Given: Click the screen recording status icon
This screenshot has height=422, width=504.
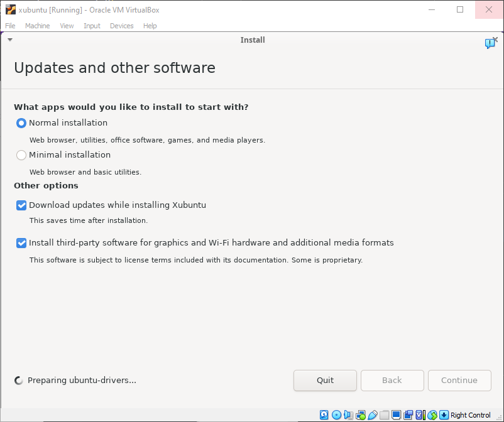Looking at the screenshot, I should [408, 415].
